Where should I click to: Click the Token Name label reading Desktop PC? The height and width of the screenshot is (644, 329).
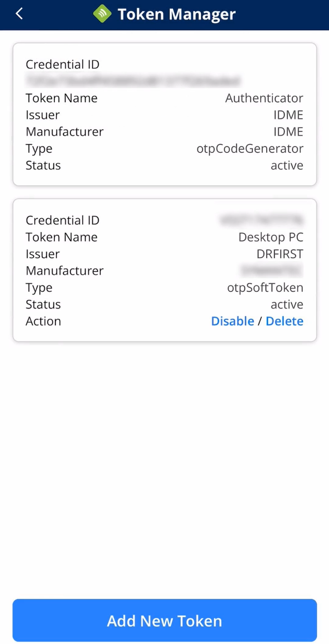click(x=271, y=237)
